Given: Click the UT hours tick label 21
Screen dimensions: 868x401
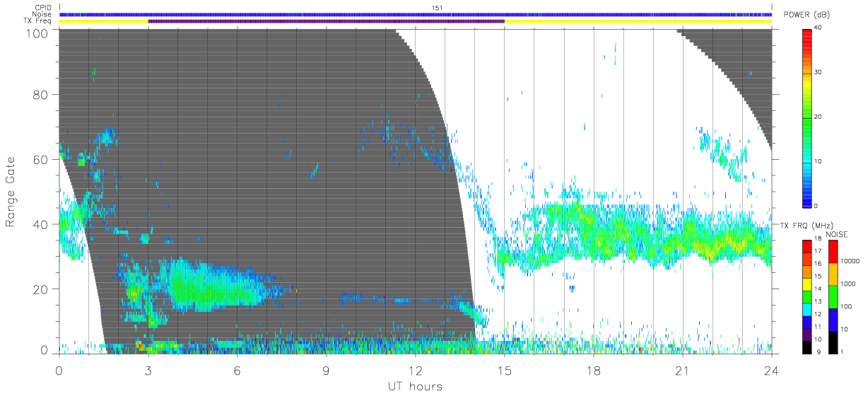Looking at the screenshot, I should click(683, 370).
